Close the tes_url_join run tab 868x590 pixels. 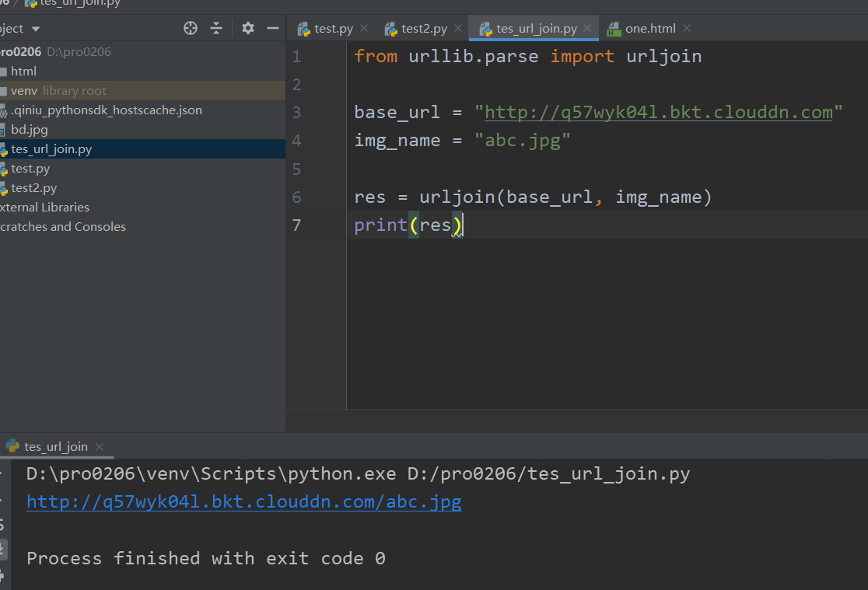click(100, 447)
